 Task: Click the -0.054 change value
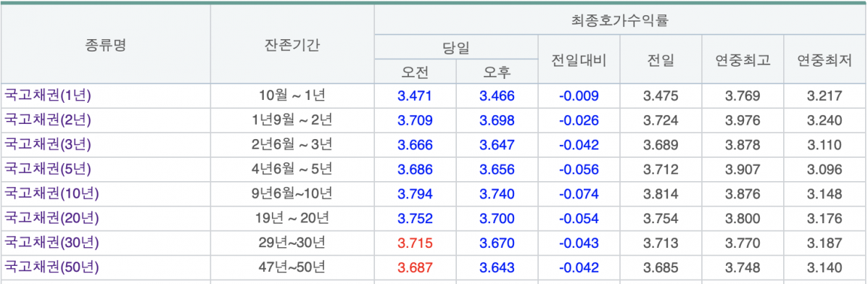[x=579, y=219]
